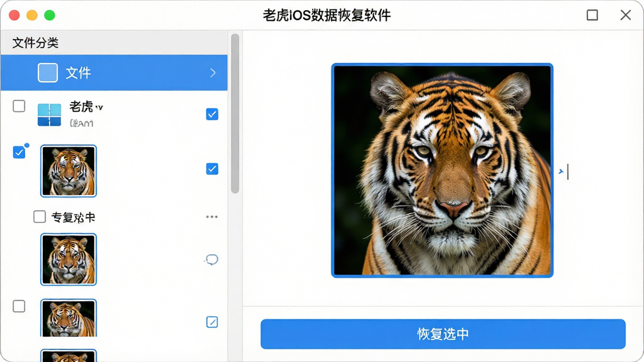
Task: Click the green zoom traffic light
Action: [50, 15]
